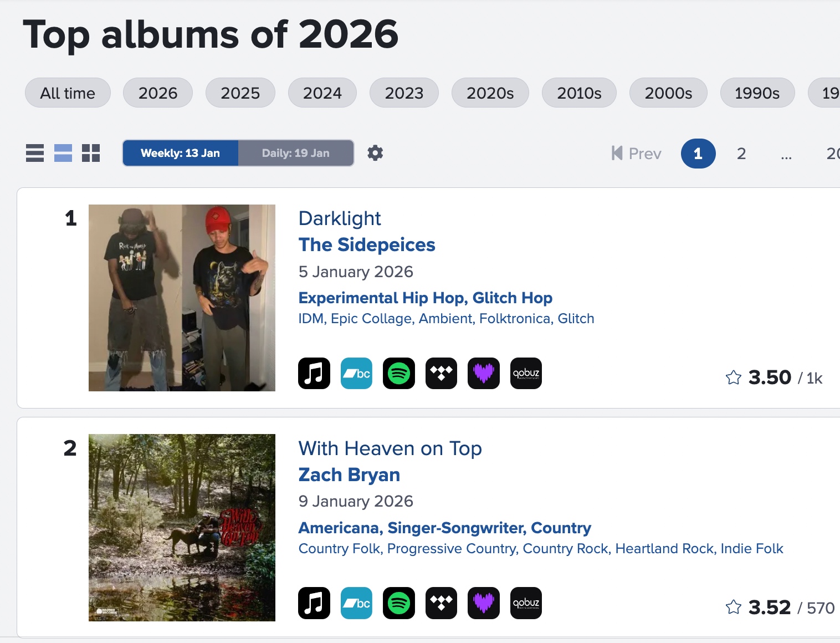Open Darklight on Apple Music
This screenshot has width=840, height=643.
click(314, 374)
